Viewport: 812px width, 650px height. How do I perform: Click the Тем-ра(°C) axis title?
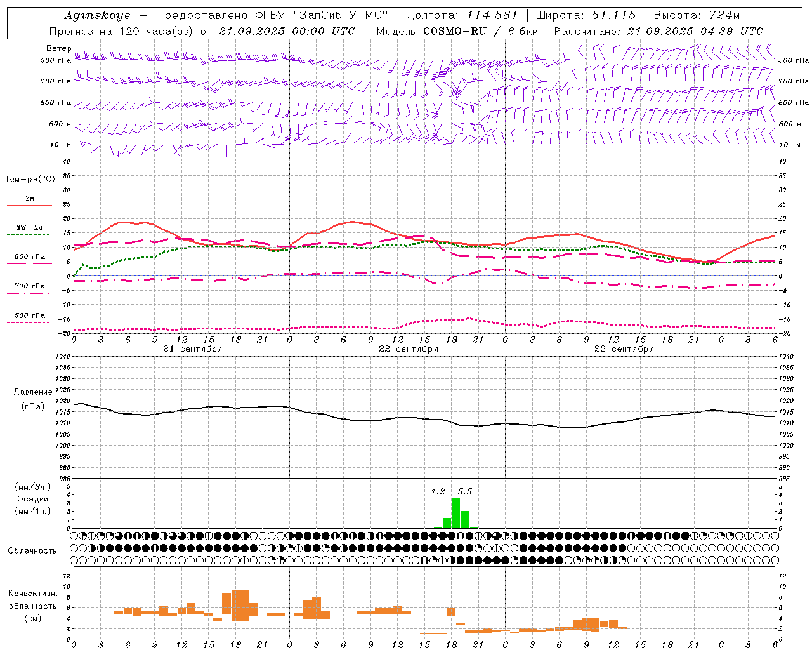(x=30, y=179)
